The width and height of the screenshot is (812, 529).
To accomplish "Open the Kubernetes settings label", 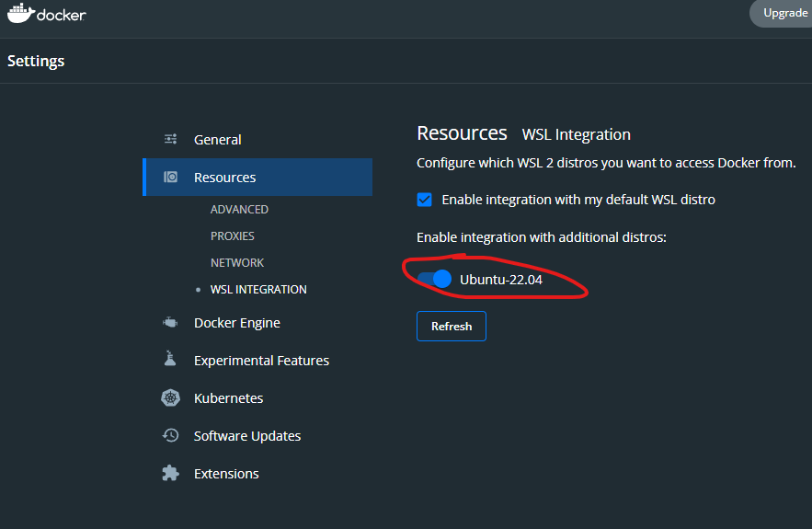I will [x=228, y=398].
